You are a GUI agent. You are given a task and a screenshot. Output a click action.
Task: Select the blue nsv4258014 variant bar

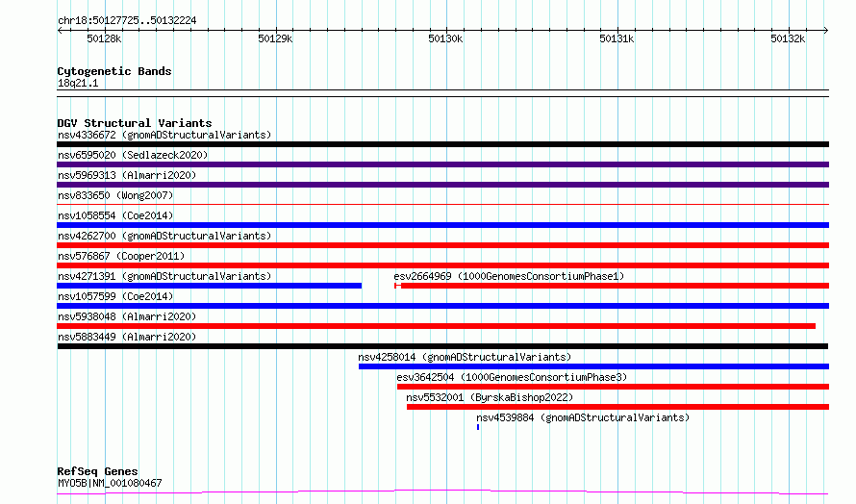coord(593,367)
